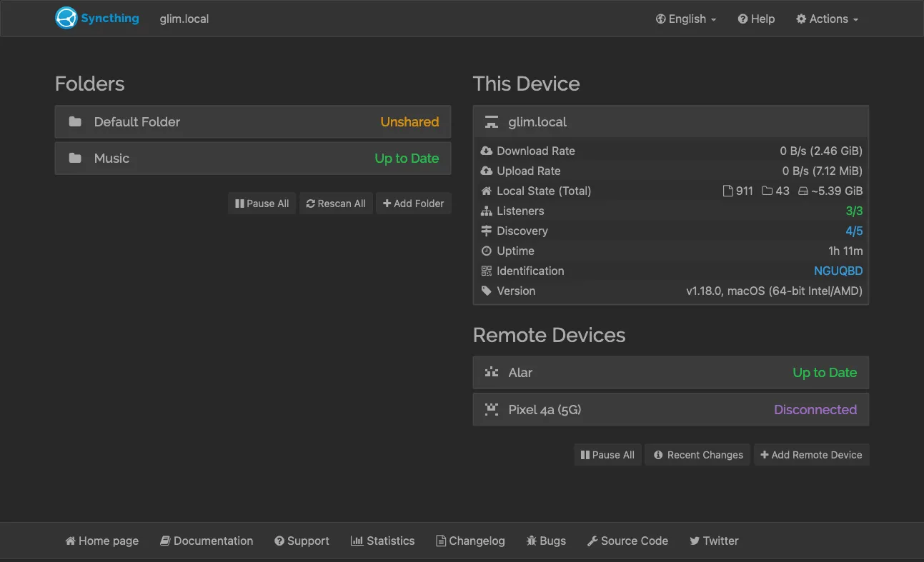This screenshot has width=924, height=562.
Task: Open the Actions dropdown menu
Action: 827,19
